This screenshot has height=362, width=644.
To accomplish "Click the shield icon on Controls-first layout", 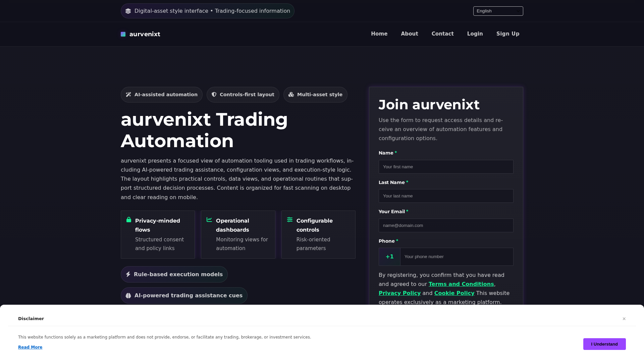I will (x=214, y=95).
